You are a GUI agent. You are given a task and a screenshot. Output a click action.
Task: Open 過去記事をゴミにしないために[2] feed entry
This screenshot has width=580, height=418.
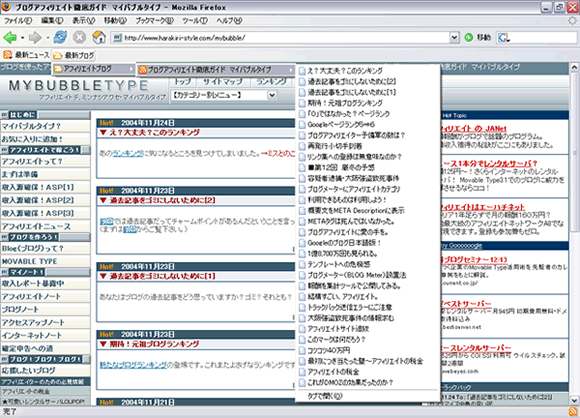(368, 81)
